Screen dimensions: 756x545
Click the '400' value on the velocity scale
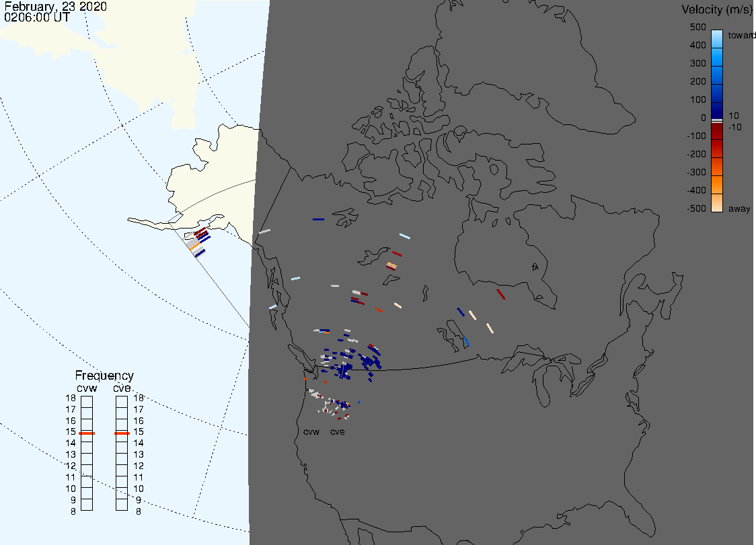click(x=697, y=45)
